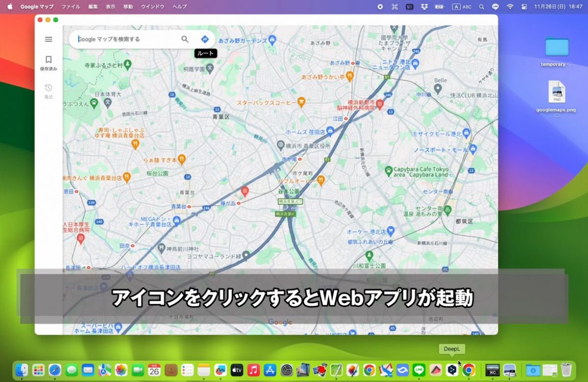Viewport: 588px width, 382px height.
Task: Open the ヘルプ menu
Action: click(180, 7)
